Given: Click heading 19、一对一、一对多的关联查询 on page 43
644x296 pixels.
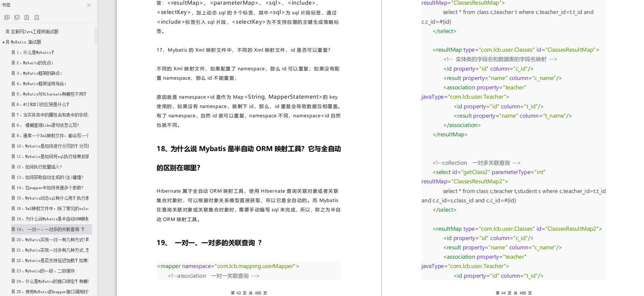Looking at the screenshot, I should [x=209, y=243].
